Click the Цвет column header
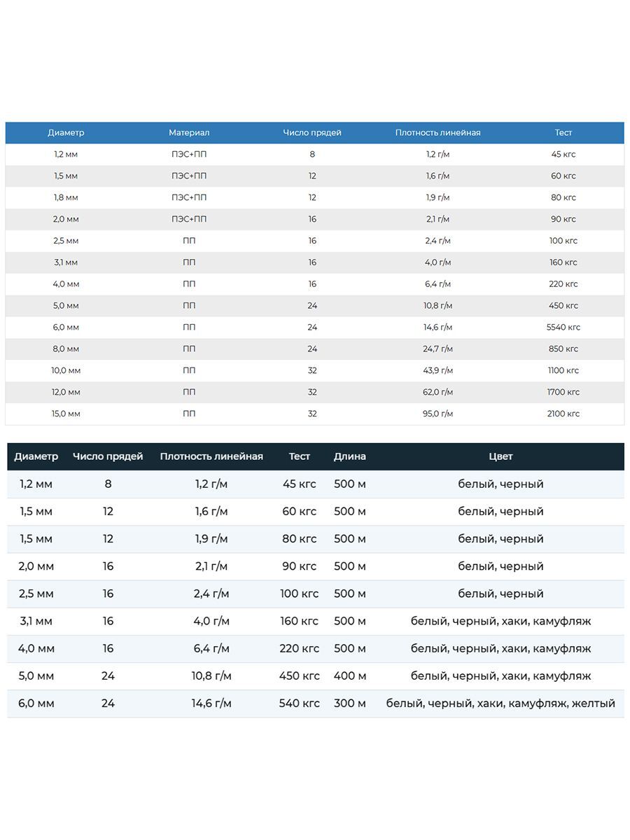This screenshot has height=840, width=630. [x=500, y=456]
